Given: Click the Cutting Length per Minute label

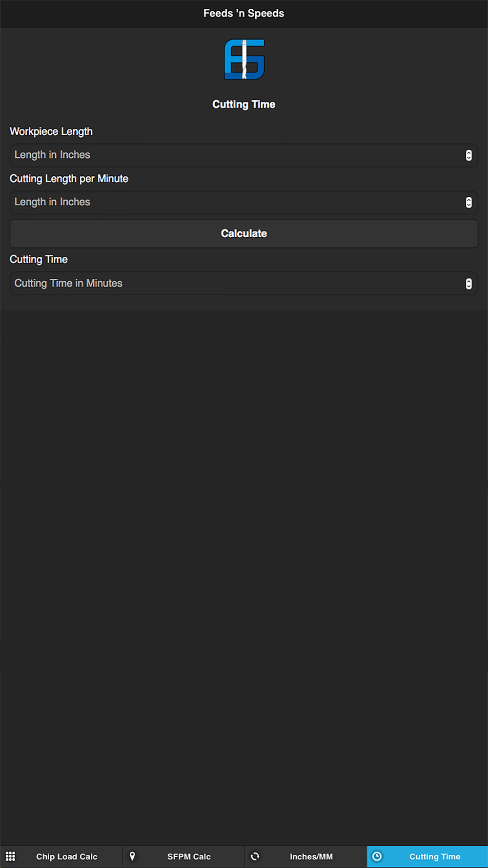Looking at the screenshot, I should pos(69,179).
